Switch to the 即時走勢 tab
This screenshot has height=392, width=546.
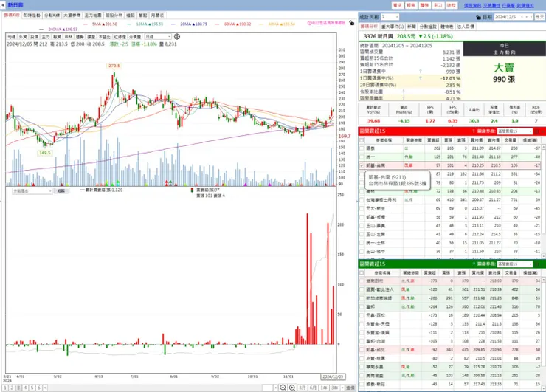32,16
